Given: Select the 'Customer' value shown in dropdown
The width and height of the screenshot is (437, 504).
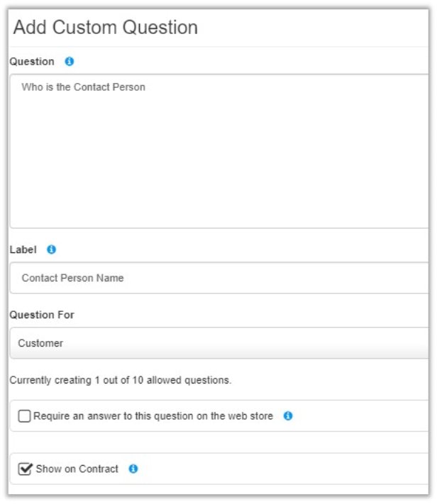Looking at the screenshot, I should tap(40, 343).
